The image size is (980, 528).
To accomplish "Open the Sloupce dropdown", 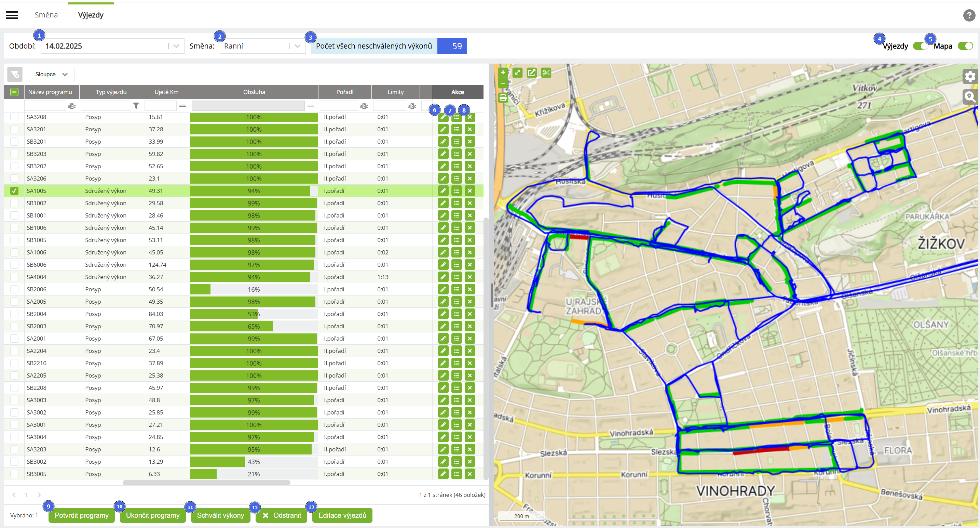I will click(x=51, y=74).
